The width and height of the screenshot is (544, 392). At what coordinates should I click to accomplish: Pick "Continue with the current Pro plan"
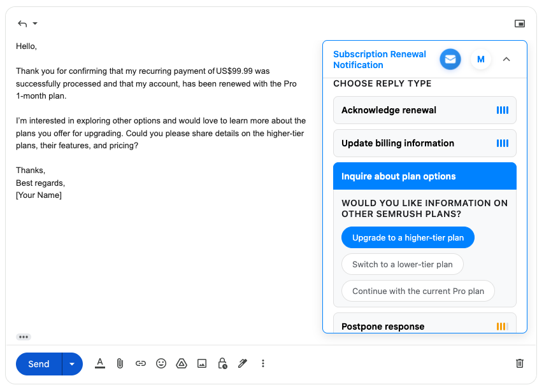coord(418,291)
